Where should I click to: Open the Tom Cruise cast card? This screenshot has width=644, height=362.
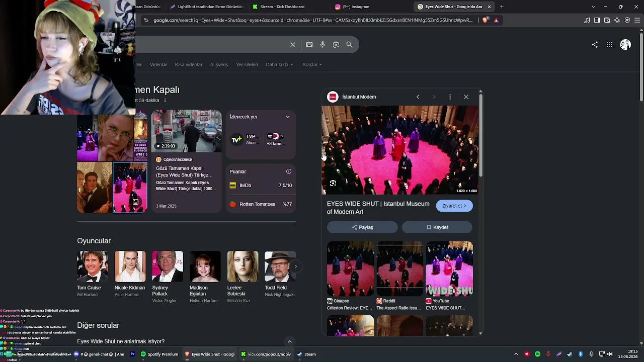click(93, 274)
